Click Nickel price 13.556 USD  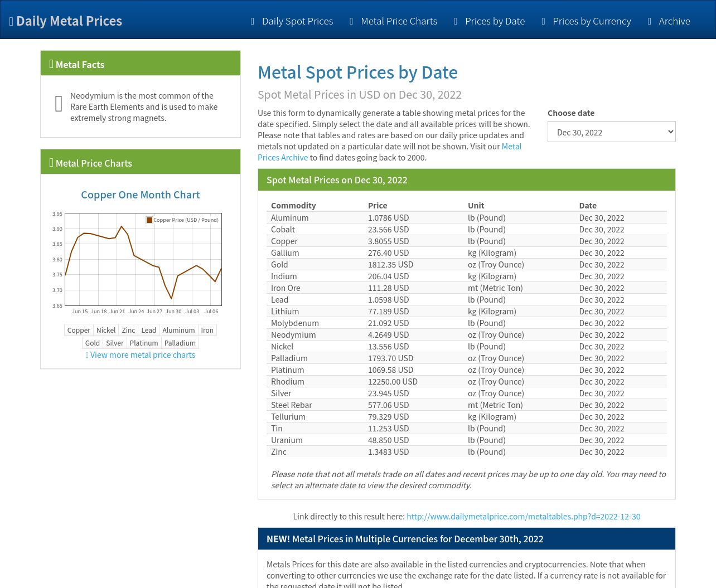388,346
